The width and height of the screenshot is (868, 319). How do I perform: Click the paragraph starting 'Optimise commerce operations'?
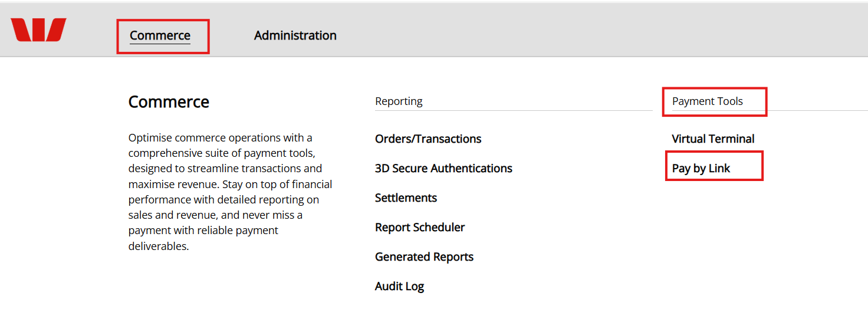231,192
